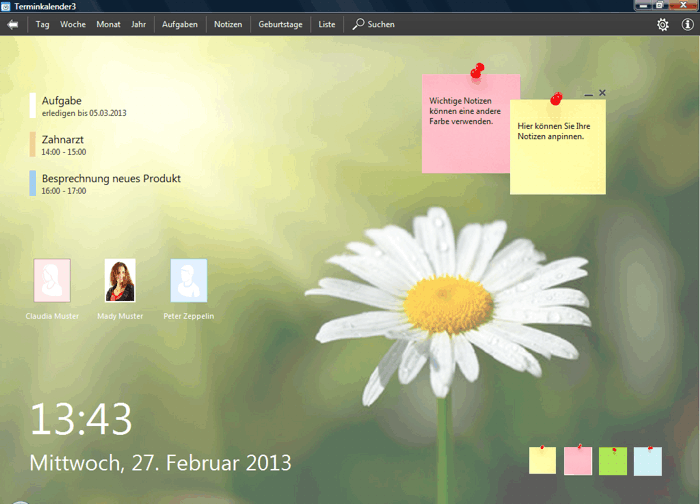This screenshot has height=504, width=700.
Task: Open the settings gear icon
Action: [x=662, y=24]
